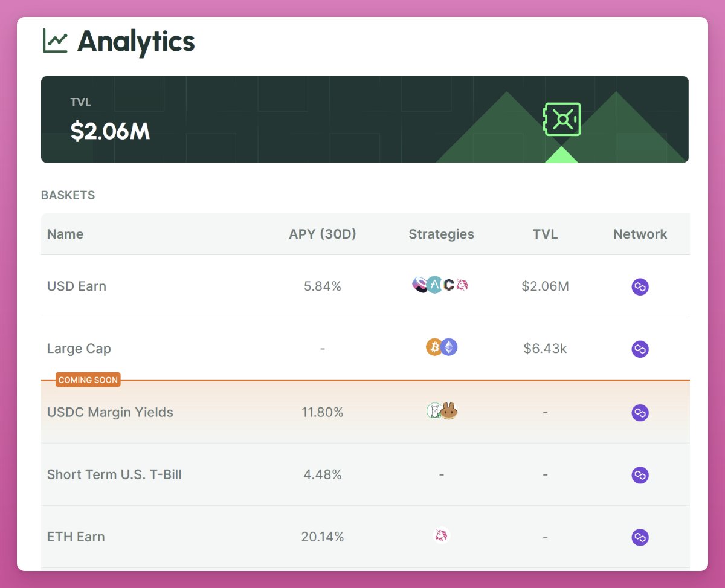The height and width of the screenshot is (588, 725).
Task: Select the Polygon network icon for Large Cap
Action: click(x=640, y=349)
